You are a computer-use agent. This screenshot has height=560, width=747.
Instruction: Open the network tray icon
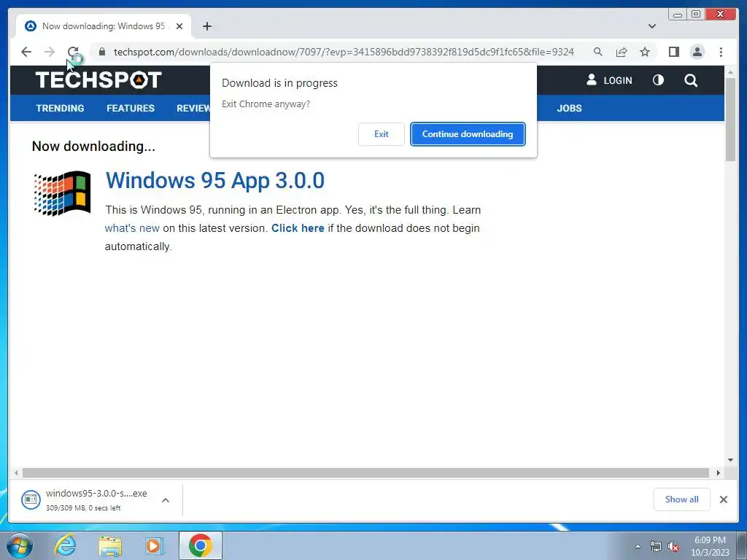(656, 547)
